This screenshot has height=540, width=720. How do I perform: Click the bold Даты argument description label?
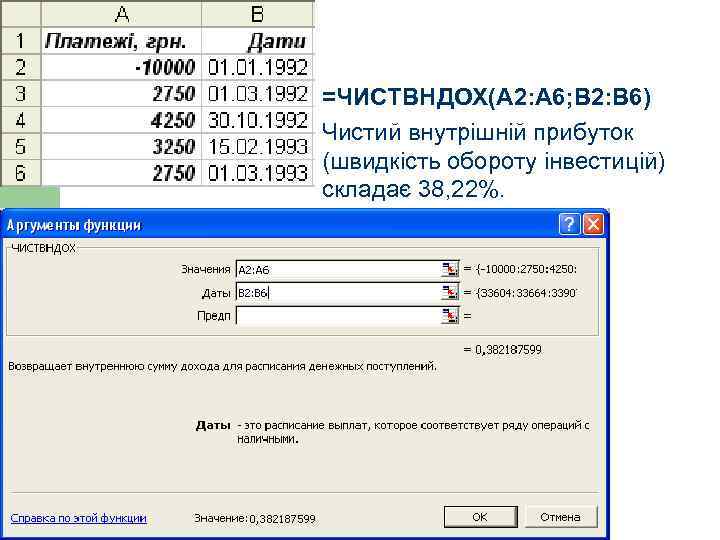(213, 425)
